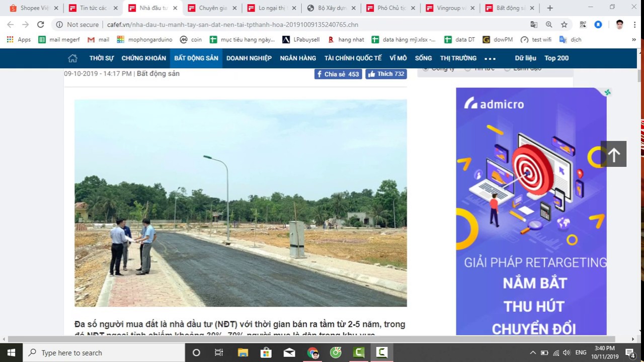Expand the nav bar three-dots more menu
644x362 pixels.
[490, 58]
